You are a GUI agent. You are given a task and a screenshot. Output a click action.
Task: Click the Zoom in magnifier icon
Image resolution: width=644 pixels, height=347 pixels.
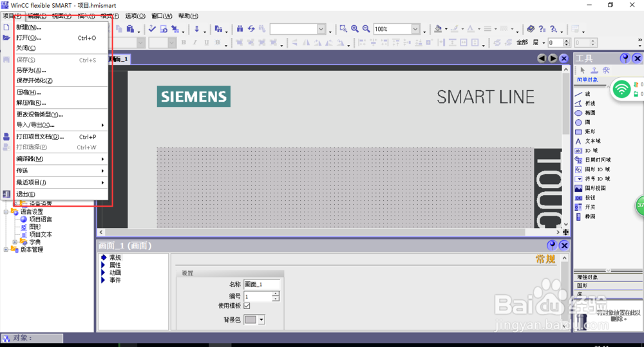[354, 29]
